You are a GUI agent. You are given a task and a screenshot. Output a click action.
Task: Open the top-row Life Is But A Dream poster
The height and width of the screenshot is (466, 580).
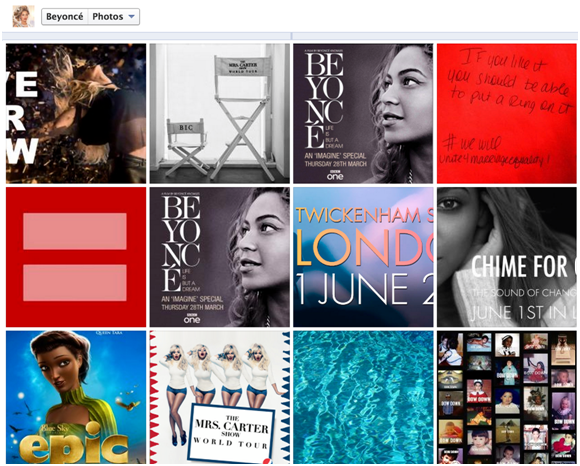click(x=363, y=114)
